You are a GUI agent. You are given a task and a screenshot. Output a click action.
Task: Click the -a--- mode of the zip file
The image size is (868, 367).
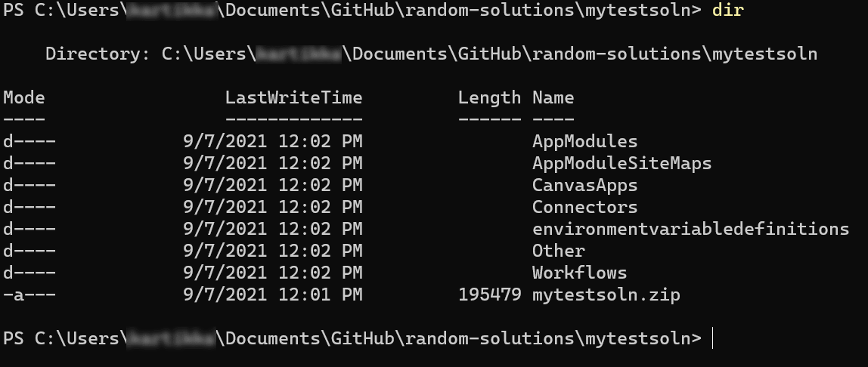point(29,295)
